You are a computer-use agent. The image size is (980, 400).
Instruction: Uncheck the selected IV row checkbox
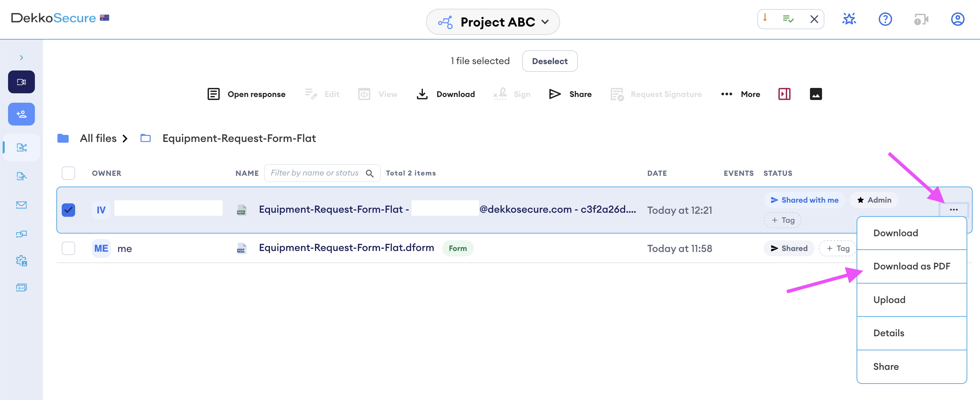(68, 210)
